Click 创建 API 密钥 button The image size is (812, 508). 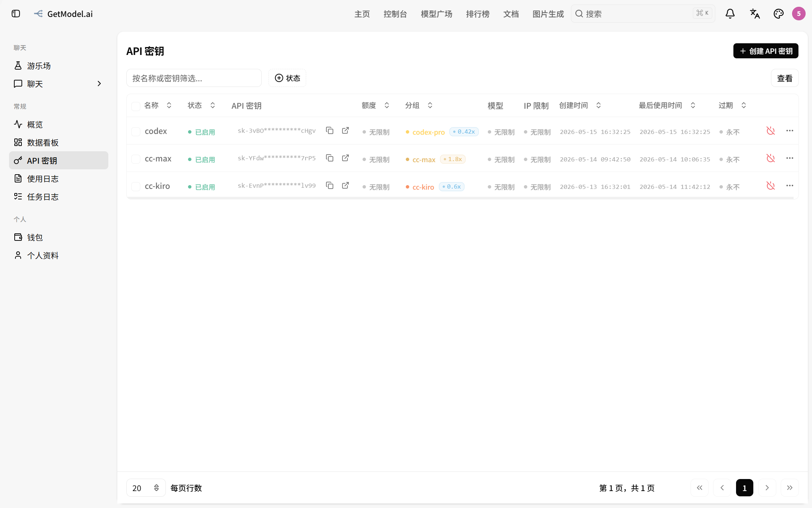point(766,51)
